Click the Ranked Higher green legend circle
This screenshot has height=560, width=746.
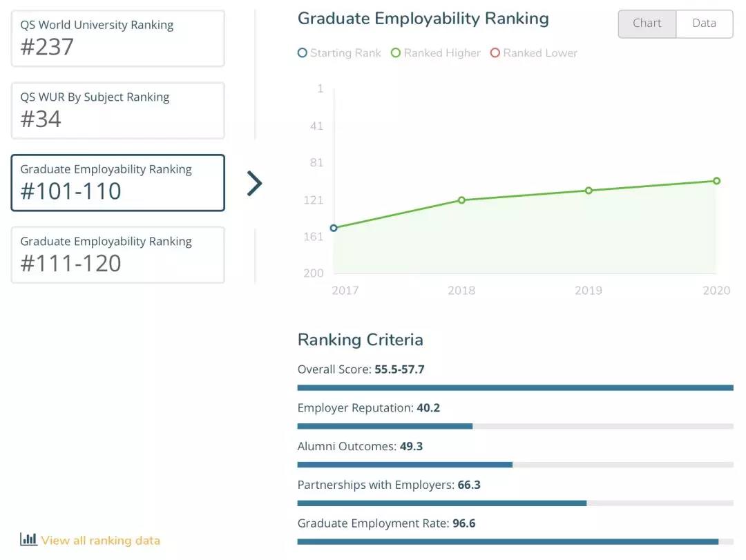396,53
